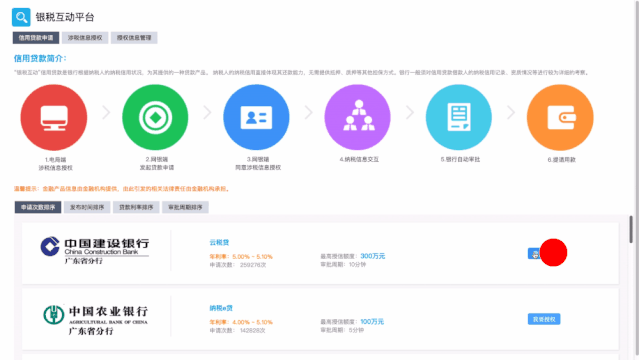Viewport: 639px width, 360px height.
Task: Switch to the 涉税信息授权 tab
Action: (85, 38)
